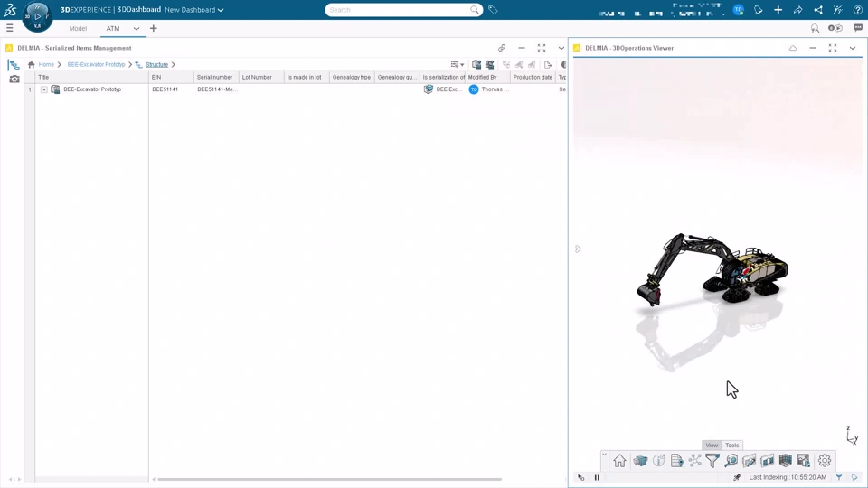Open the New Dashboard dropdown
868x488 pixels.
pos(194,9)
